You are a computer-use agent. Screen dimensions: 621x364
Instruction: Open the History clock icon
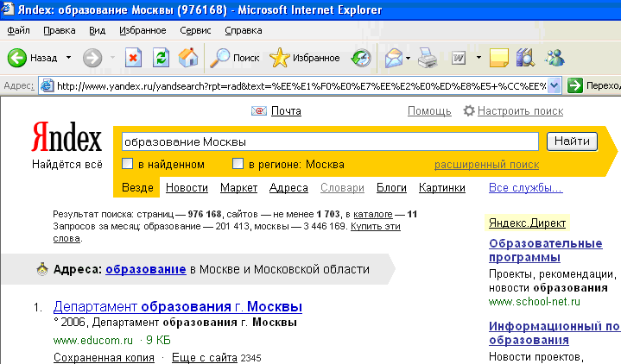[361, 58]
